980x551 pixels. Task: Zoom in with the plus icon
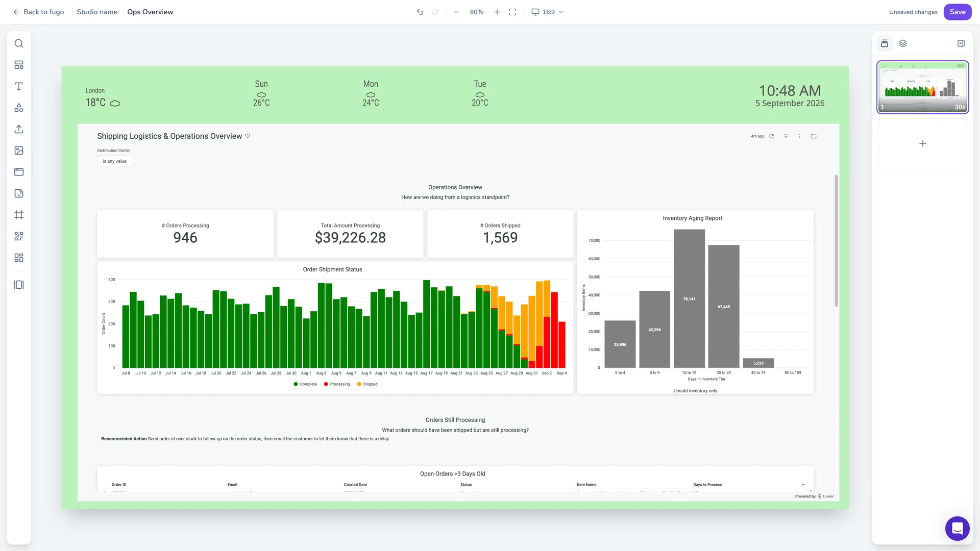click(497, 12)
